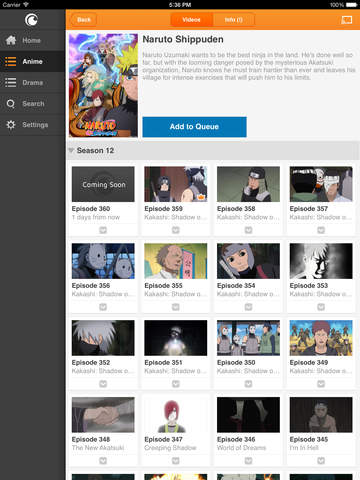
Task: Expand options under Episode 354
Action: pyautogui.click(x=248, y=307)
